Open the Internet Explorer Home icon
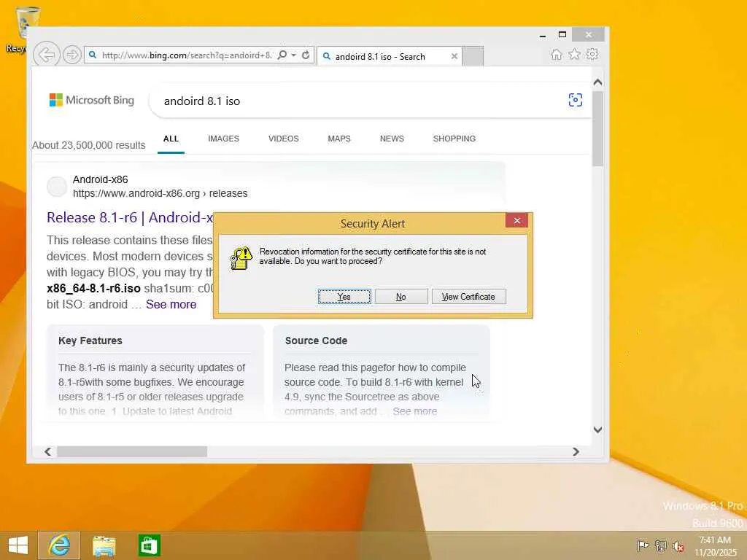The width and height of the screenshot is (747, 560). [x=557, y=54]
